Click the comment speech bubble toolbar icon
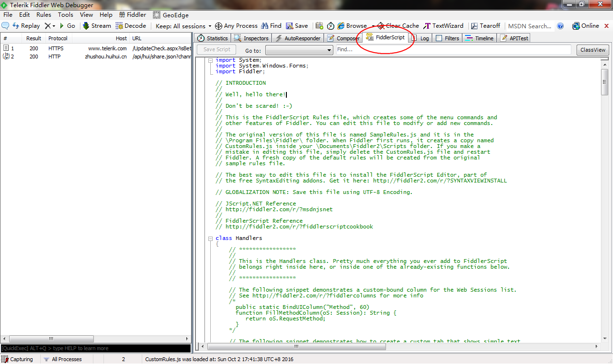This screenshot has width=613, height=364. coord(6,26)
